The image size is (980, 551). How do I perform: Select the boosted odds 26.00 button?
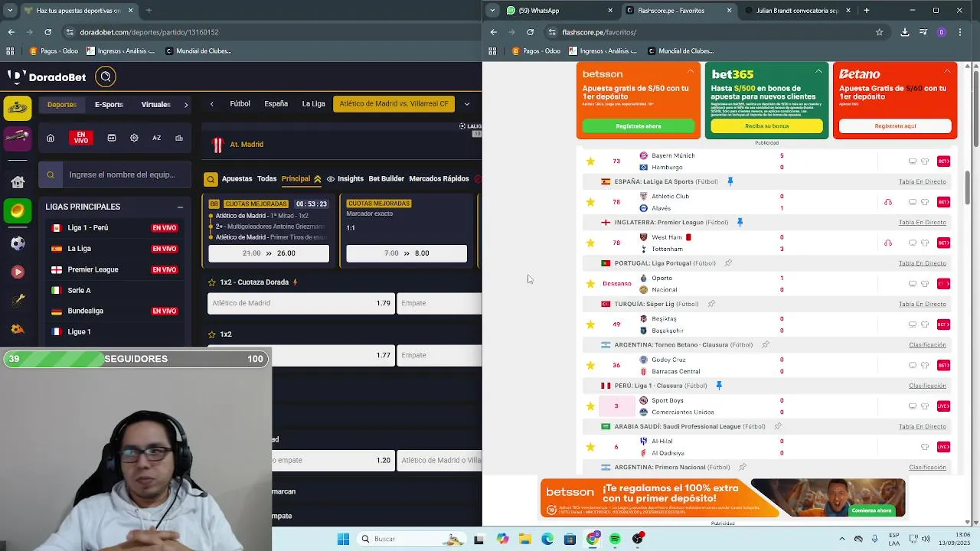269,253
